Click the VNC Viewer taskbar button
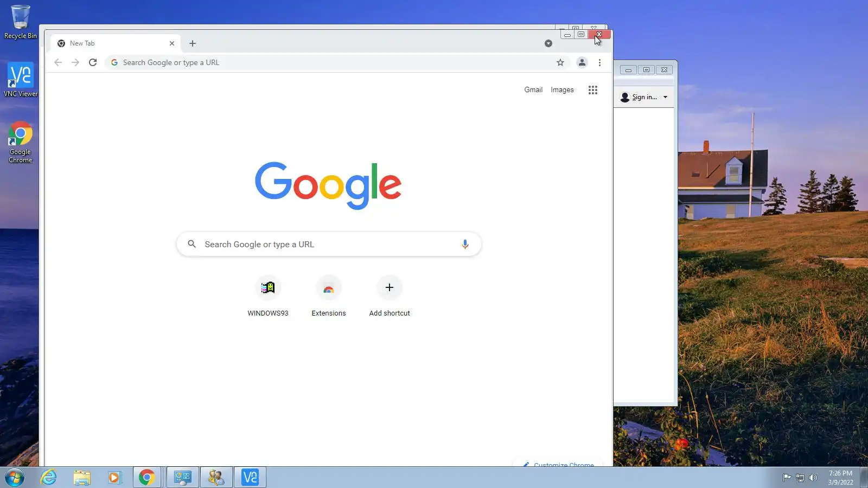 pos(250,478)
